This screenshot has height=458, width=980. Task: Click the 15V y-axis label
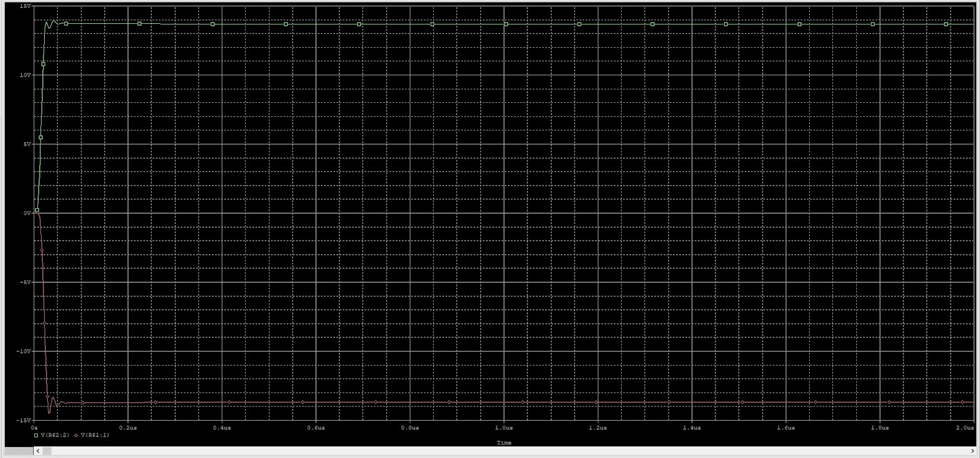(25, 6)
